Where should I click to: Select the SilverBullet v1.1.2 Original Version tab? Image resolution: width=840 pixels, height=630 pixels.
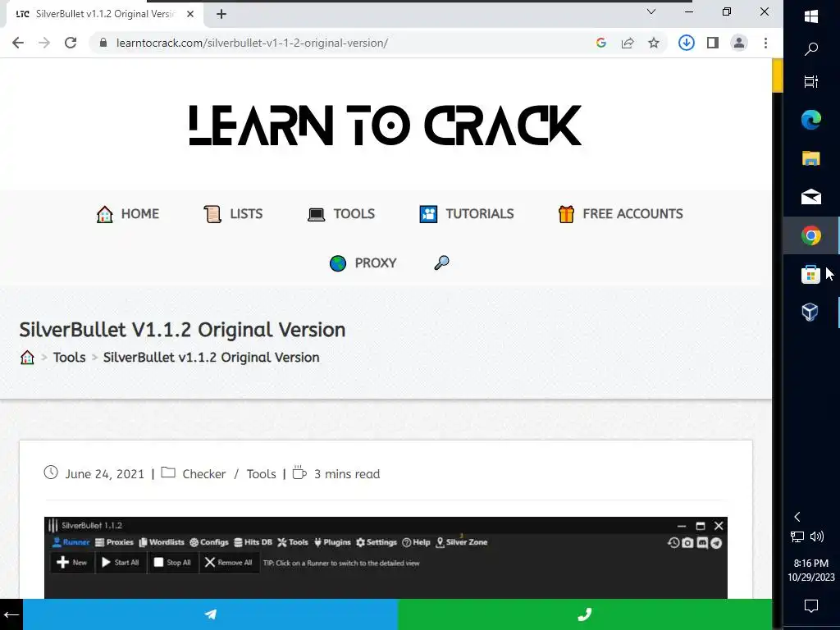[104, 14]
